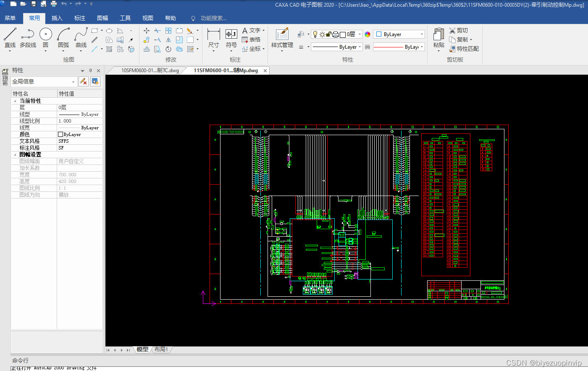Collapse the 当前特性 section
Image resolution: width=588 pixels, height=371 pixels.
pyautogui.click(x=15, y=101)
